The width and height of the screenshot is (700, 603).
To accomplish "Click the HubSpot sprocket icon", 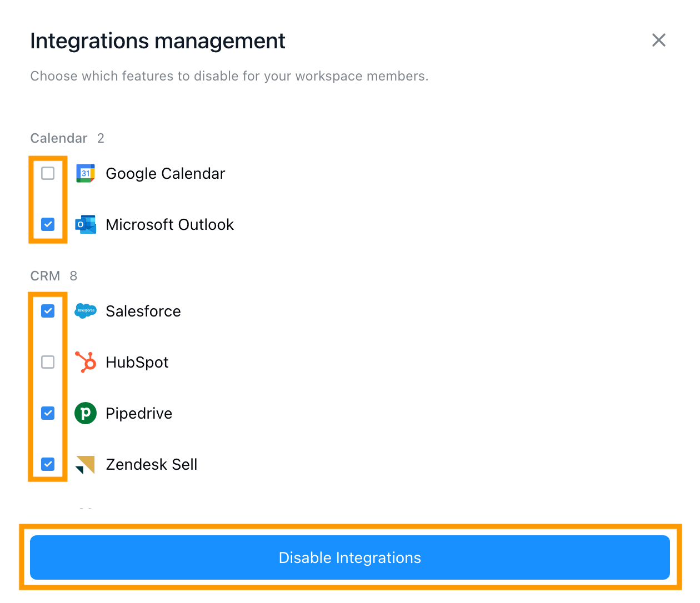I will 86,362.
